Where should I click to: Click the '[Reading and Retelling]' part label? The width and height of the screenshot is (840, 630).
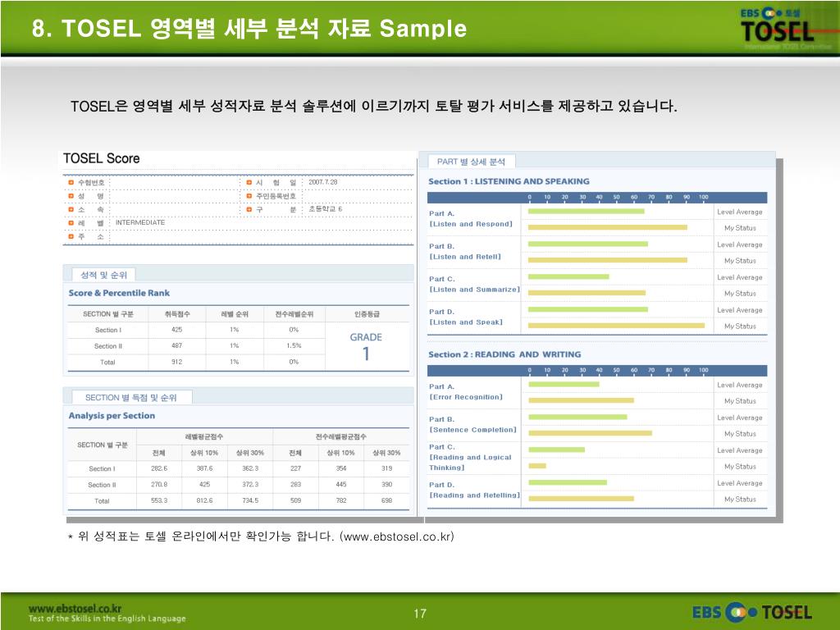[475, 495]
